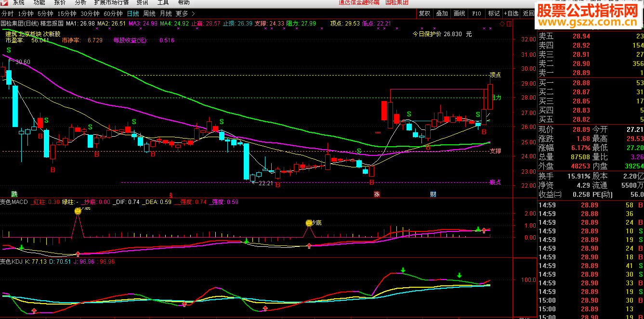Screen dimensions: 644x319
Task: Click the 每股收益(元) 0.516 text
Action: pos(144,40)
